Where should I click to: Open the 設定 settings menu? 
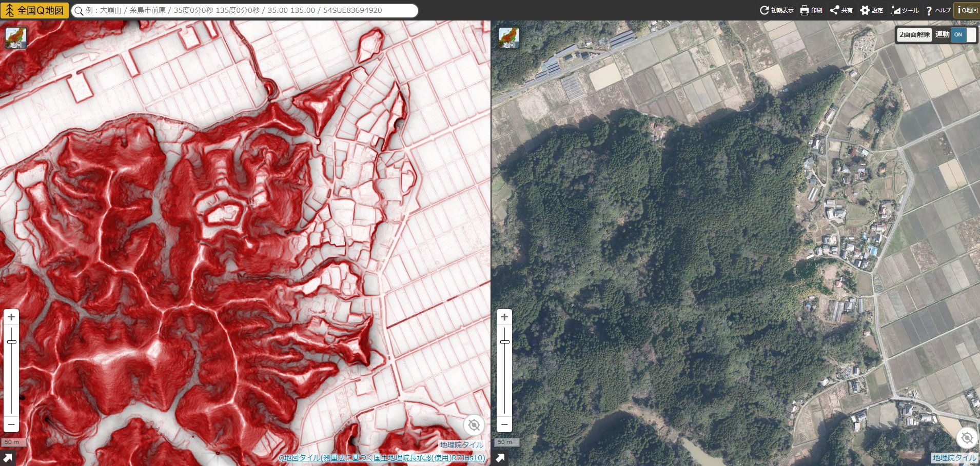[x=872, y=10]
